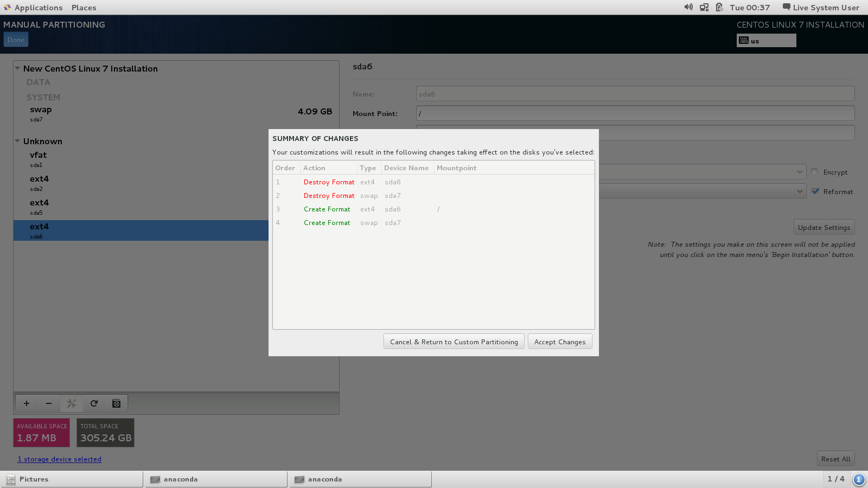Click the Mountpoint column header
Image resolution: width=868 pixels, height=488 pixels.
point(514,168)
